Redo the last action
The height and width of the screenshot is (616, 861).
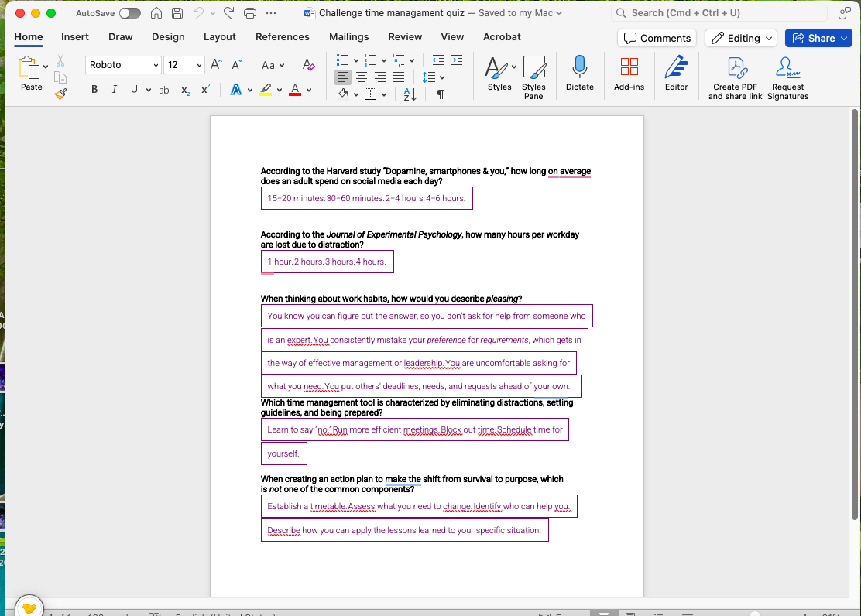[x=229, y=12]
